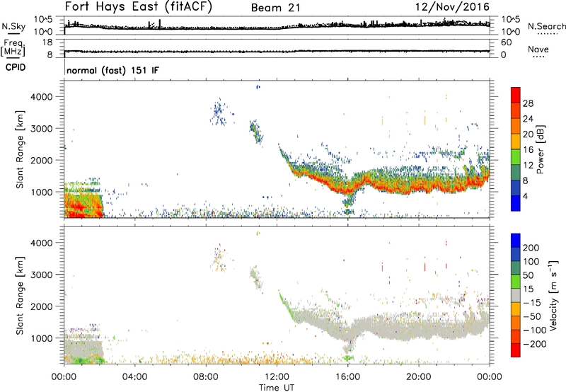Click the '60' tick on the Nave axis
The width and height of the screenshot is (566, 392).
pyautogui.click(x=506, y=42)
